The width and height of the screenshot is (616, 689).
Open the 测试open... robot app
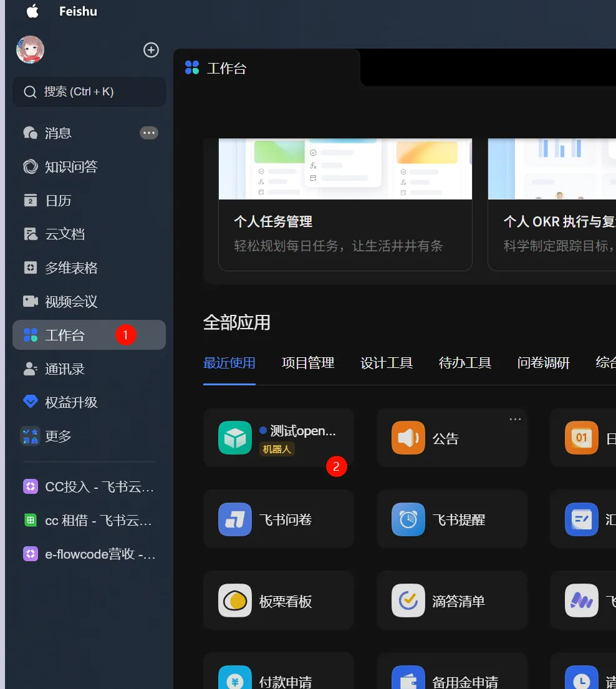pos(279,438)
